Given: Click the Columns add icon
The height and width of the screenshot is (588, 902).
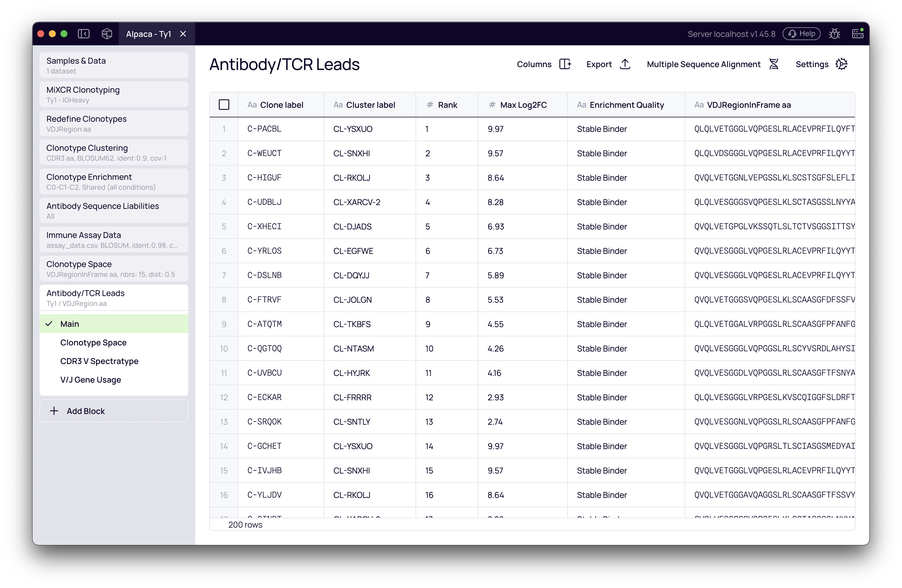Looking at the screenshot, I should 565,64.
